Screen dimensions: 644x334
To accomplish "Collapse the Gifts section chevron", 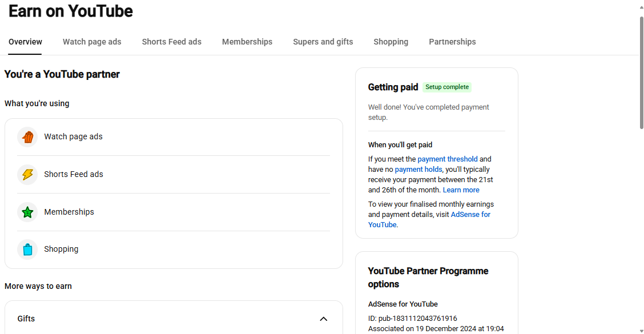I will (324, 319).
